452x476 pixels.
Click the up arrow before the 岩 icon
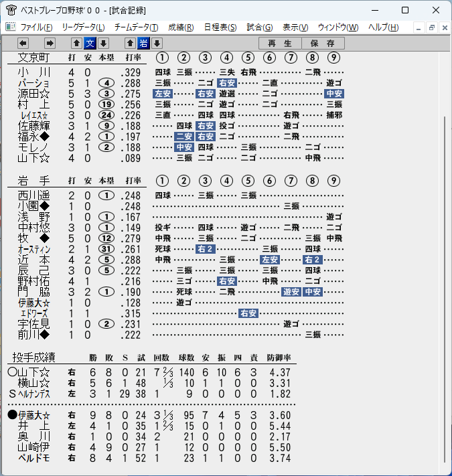tap(130, 44)
